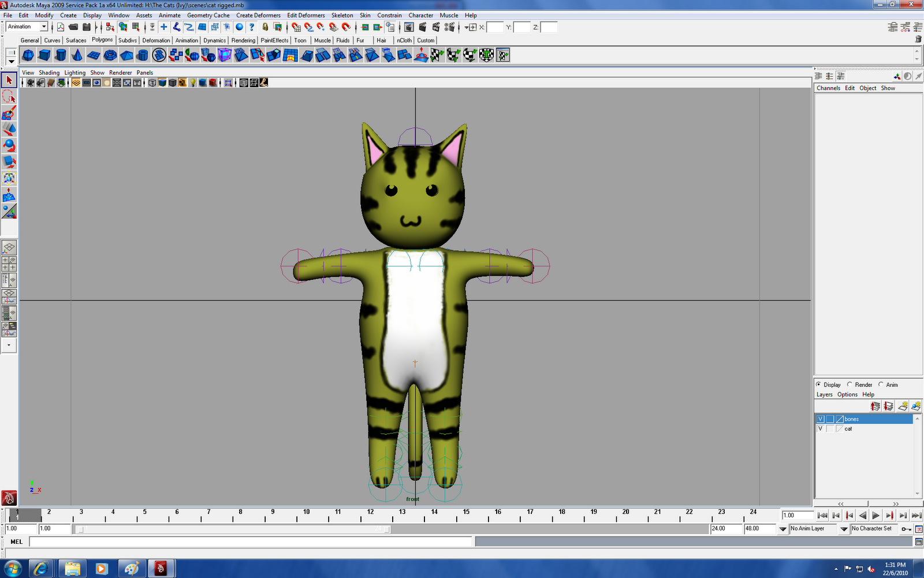Viewport: 924px width, 578px height.
Task: Click inside the MEL command line
Action: [231, 542]
